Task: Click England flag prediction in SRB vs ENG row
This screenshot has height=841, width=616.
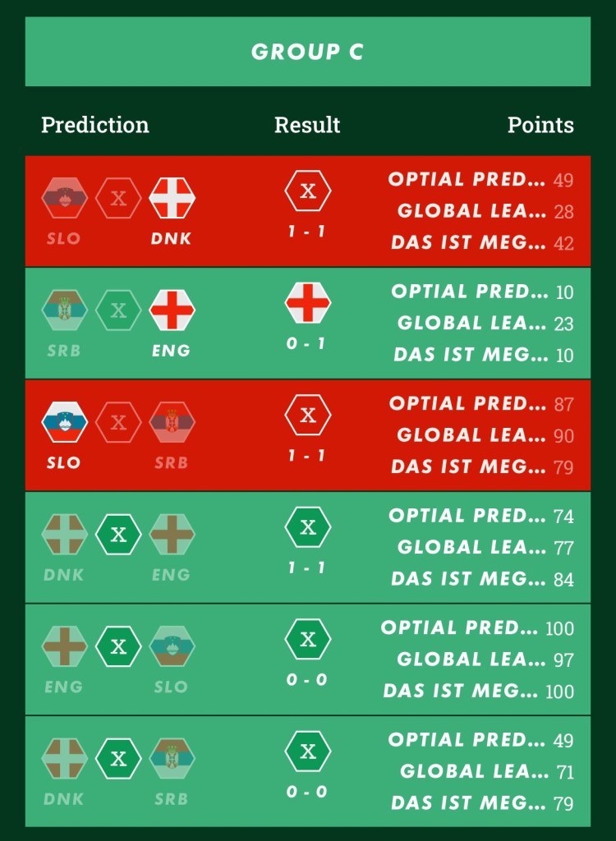Action: 172,310
